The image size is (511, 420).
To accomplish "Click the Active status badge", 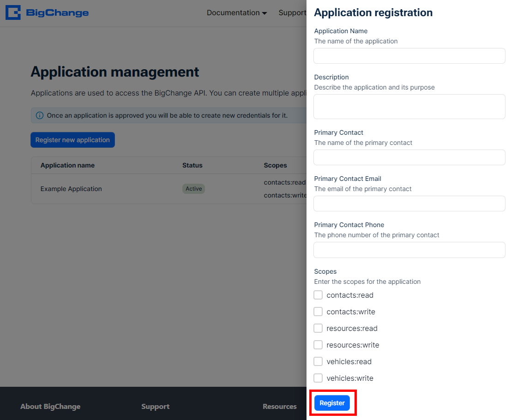I will click(193, 189).
